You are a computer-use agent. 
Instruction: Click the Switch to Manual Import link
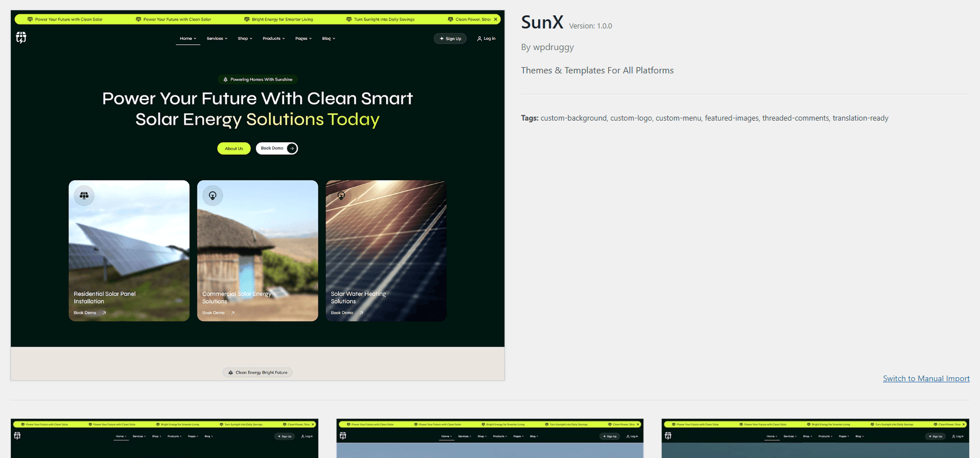point(926,378)
